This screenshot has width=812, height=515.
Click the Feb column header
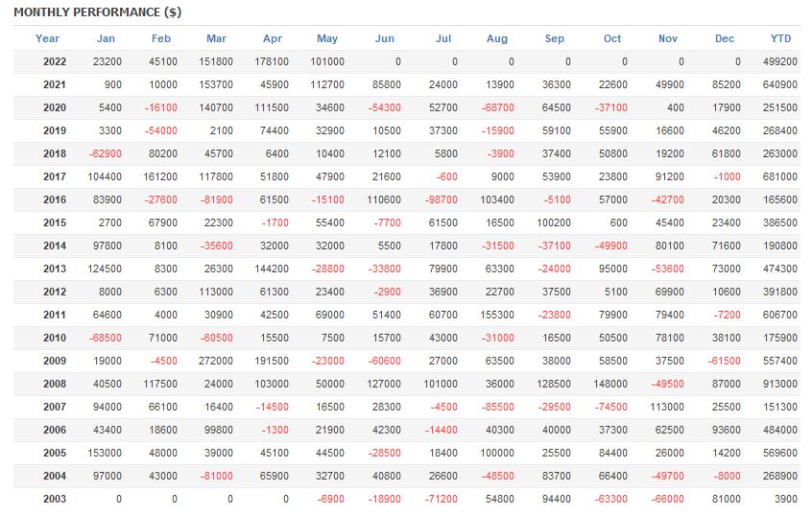point(161,38)
